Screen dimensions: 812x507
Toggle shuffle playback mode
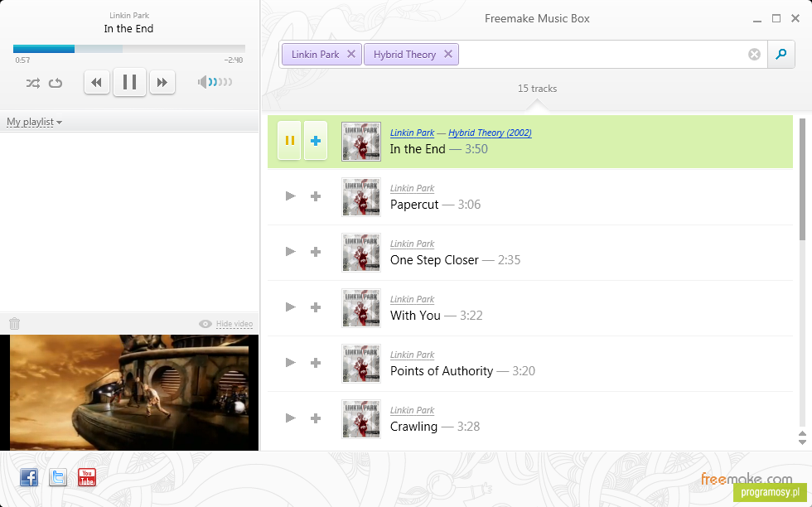(x=32, y=83)
